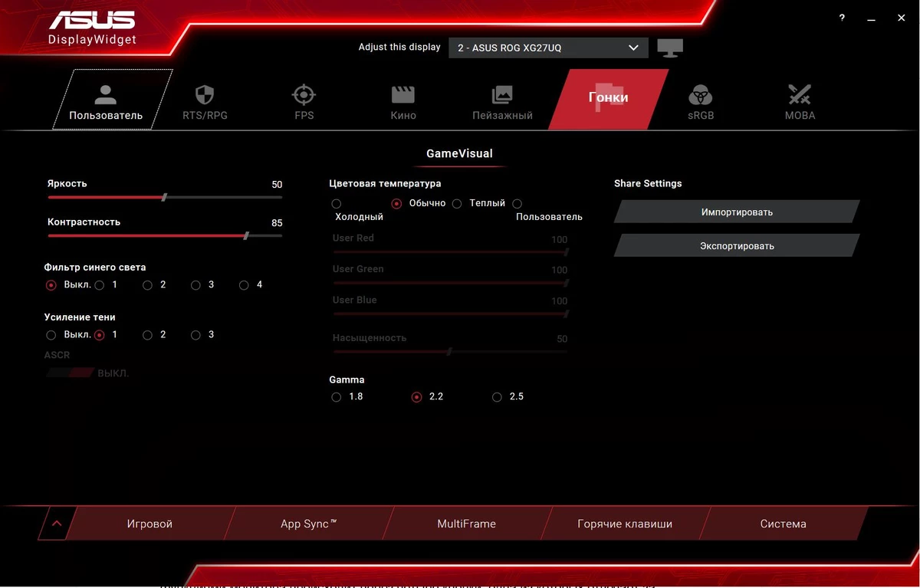Set Gamma to 2.5
Screen dimensions: 920x588
pyautogui.click(x=498, y=397)
